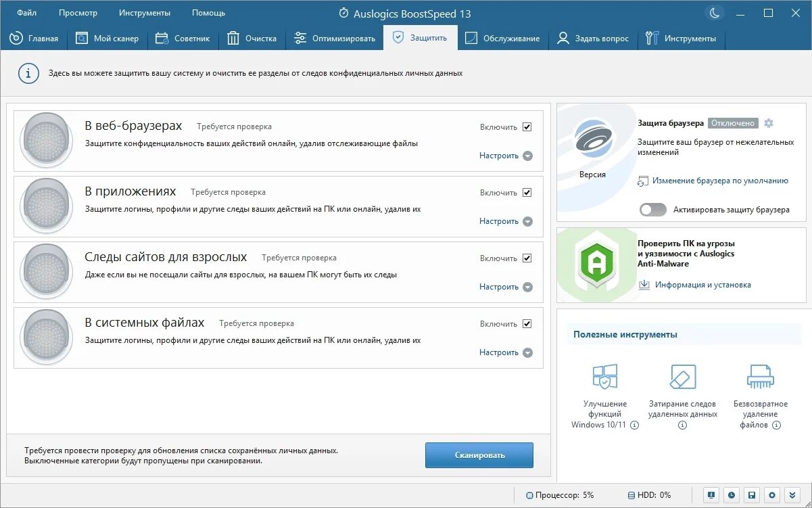Image resolution: width=812 pixels, height=508 pixels.
Task: Open browser protection settings gear
Action: click(x=768, y=123)
